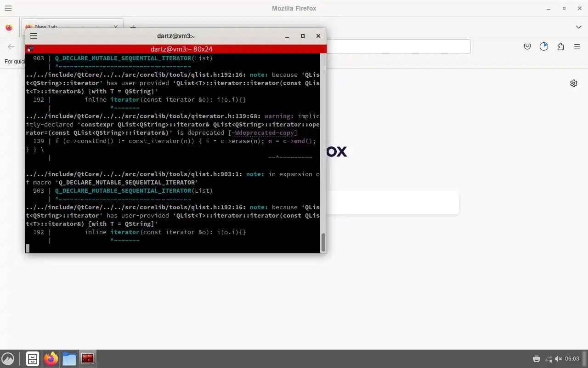Open the Firefox application menu
This screenshot has width=588, height=368.
pos(577,46)
